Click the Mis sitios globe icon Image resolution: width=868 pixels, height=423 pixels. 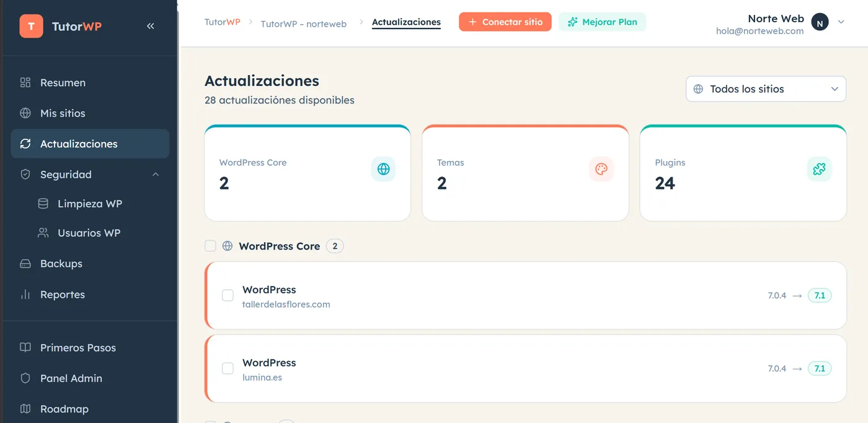[25, 113]
